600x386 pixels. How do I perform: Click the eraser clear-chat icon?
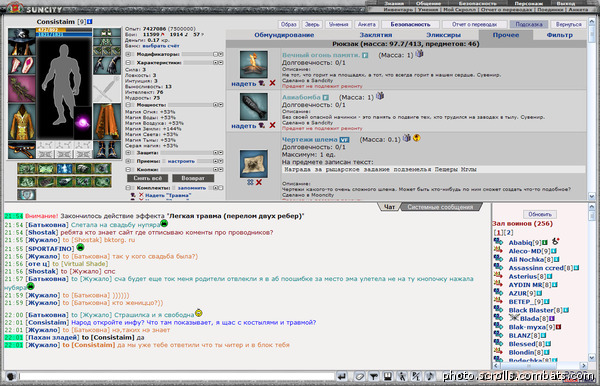(x=359, y=376)
